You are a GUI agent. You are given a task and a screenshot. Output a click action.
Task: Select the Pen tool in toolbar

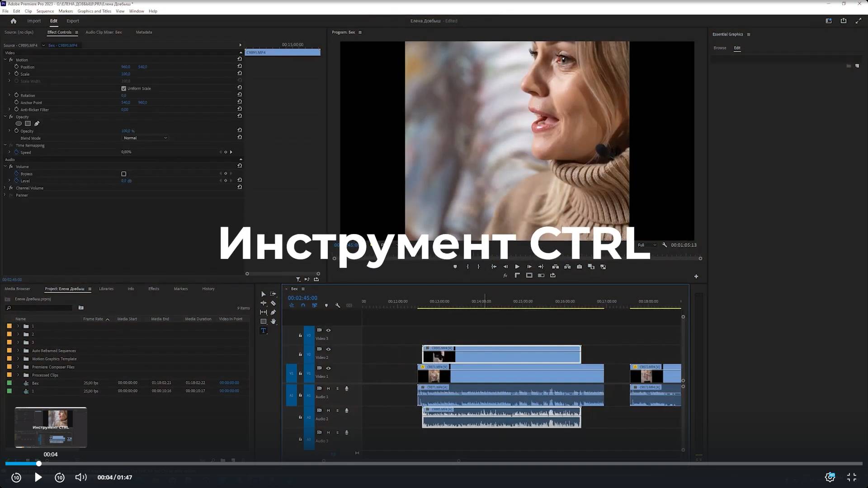pyautogui.click(x=273, y=312)
